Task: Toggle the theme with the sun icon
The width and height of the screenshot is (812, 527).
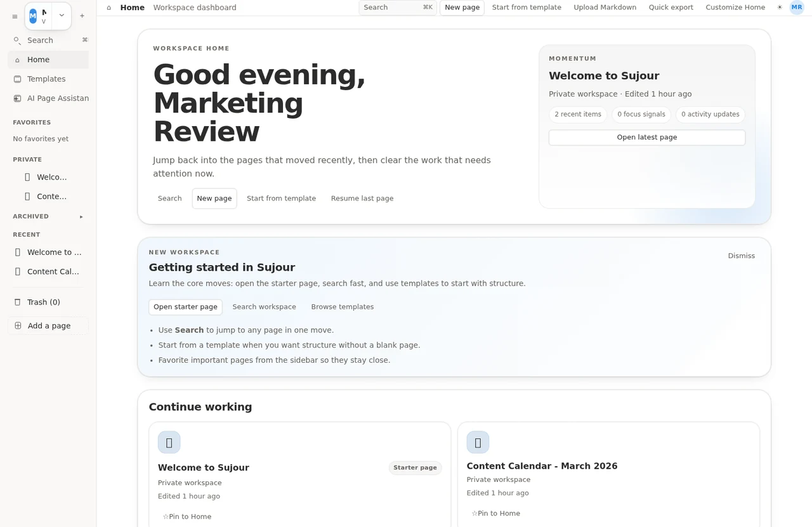Action: coord(779,8)
